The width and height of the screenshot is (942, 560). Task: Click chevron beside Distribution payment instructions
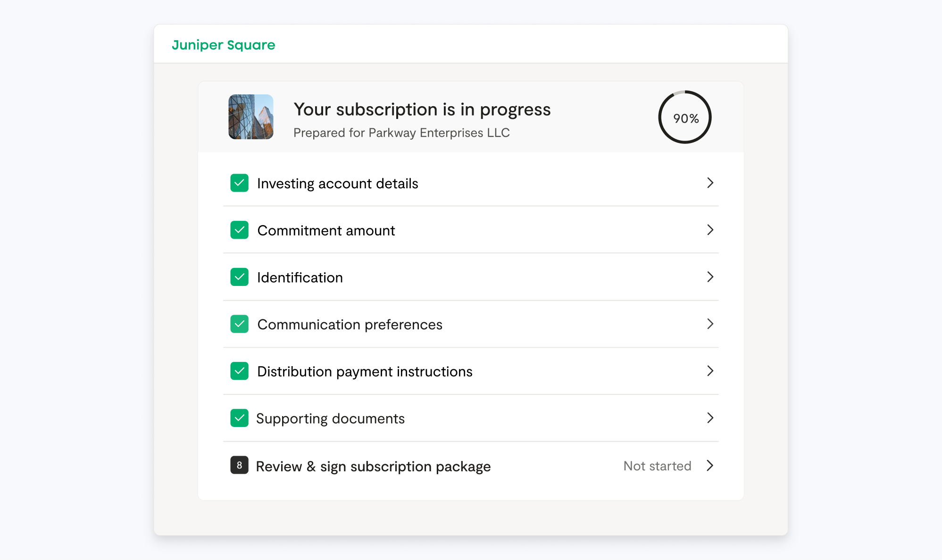click(710, 371)
